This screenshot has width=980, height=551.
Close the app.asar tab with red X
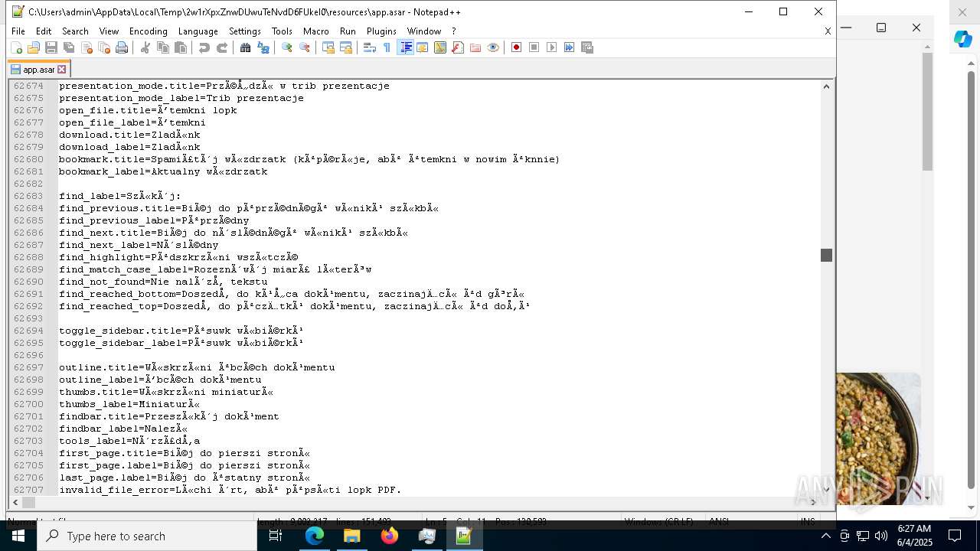click(62, 70)
